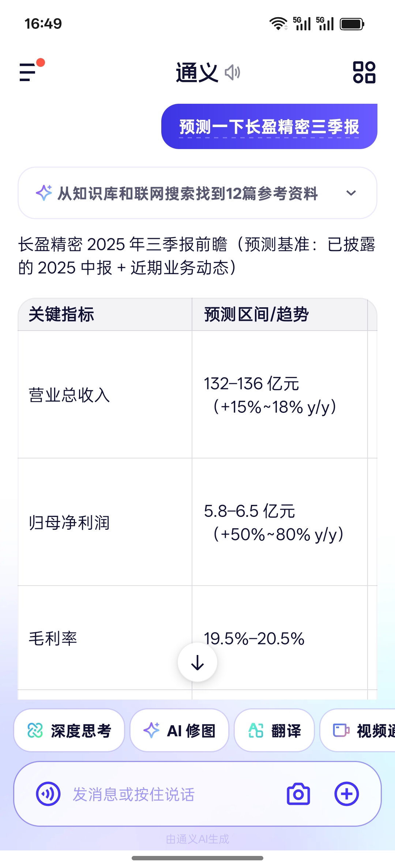This screenshot has height=868, width=395.
Task: Tap the sparkle icon beside reference sources
Action: click(44, 193)
